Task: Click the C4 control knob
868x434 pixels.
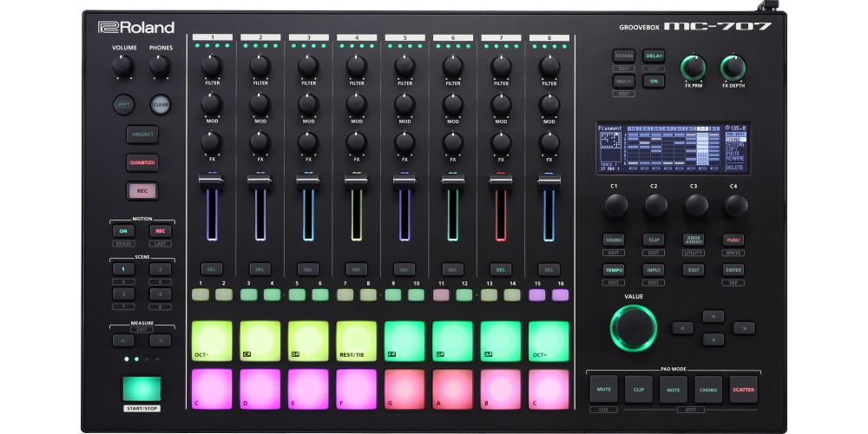Action: point(736,206)
